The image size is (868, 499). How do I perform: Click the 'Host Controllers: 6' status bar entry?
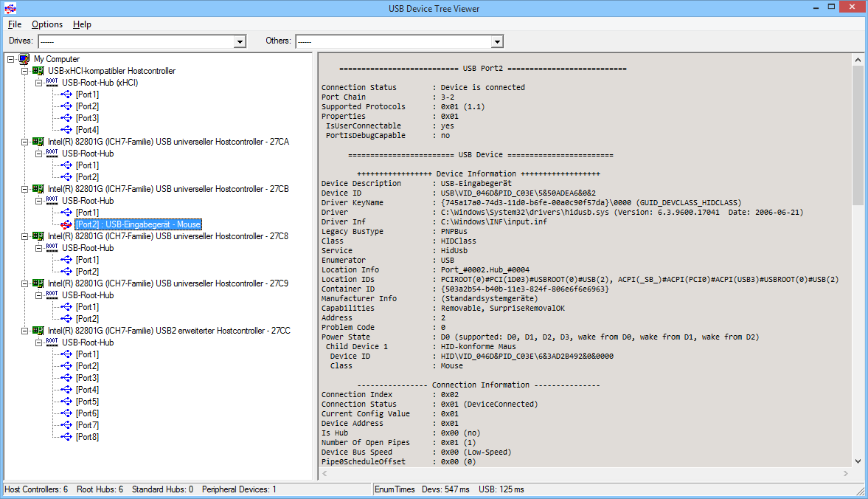tap(36, 489)
